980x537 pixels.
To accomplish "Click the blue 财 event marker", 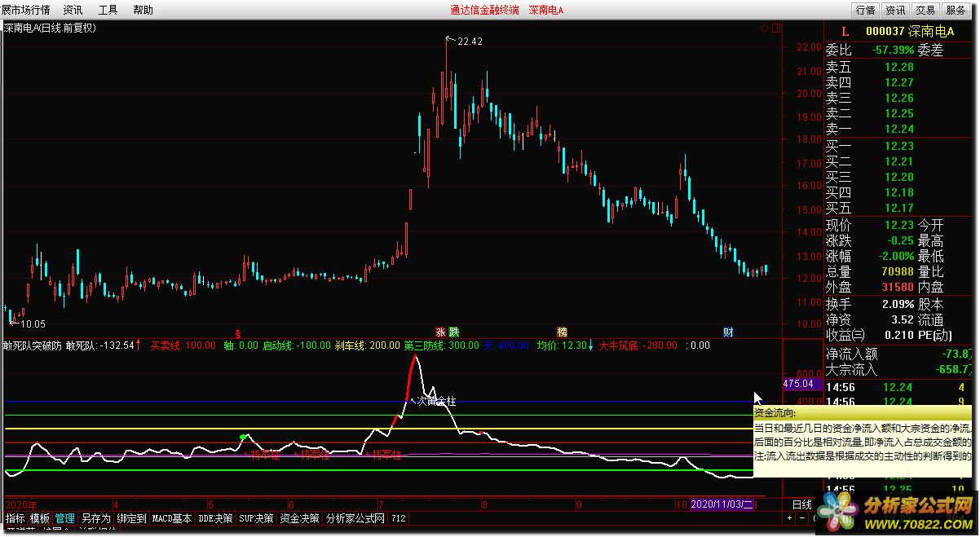I will (728, 332).
